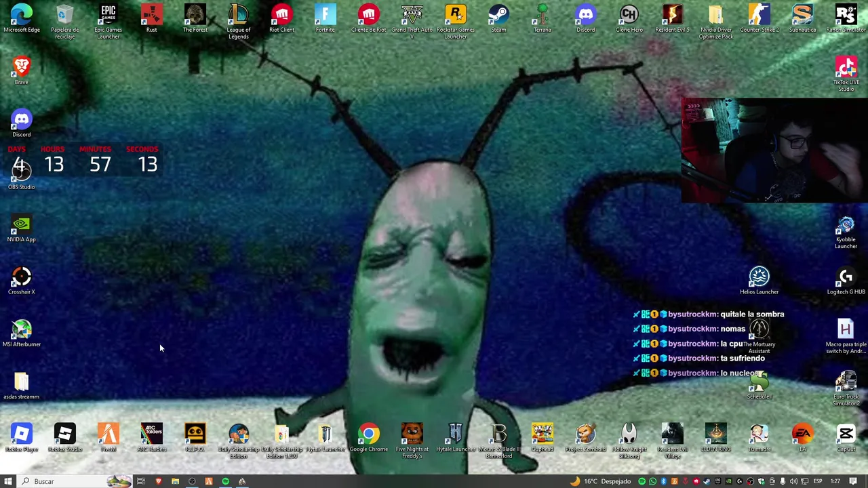The height and width of the screenshot is (488, 868).
Task: Select Project Zomboid shortcut
Action: click(x=585, y=437)
